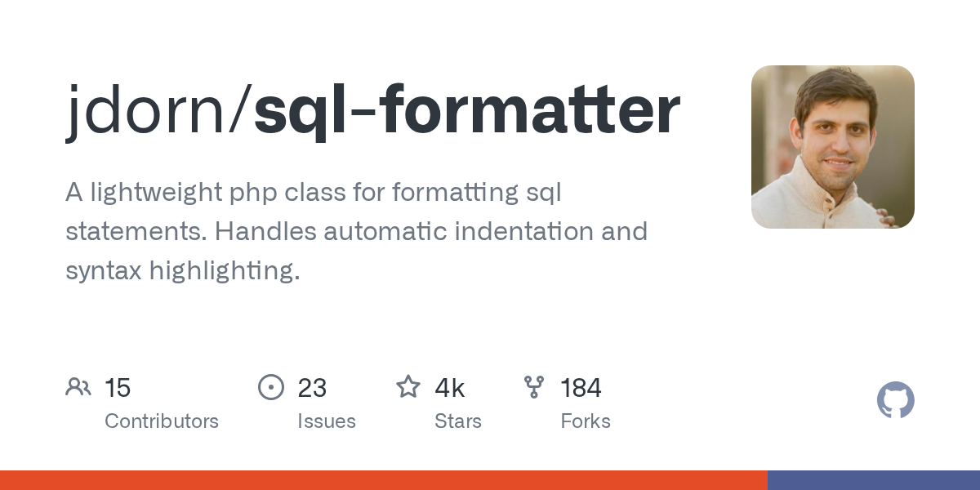This screenshot has height=490, width=980.
Task: Select the Forks label
Action: 586,421
